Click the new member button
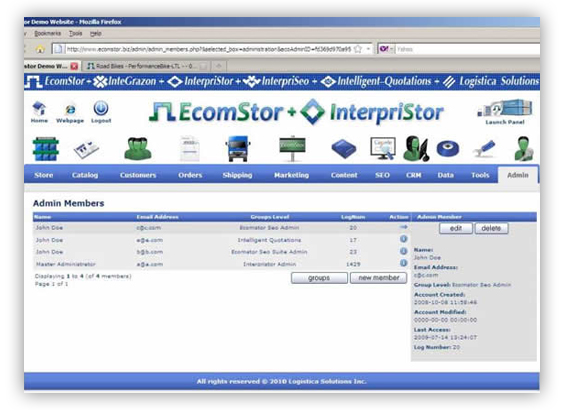Image resolution: width=564 pixels, height=410 pixels. 379,278
